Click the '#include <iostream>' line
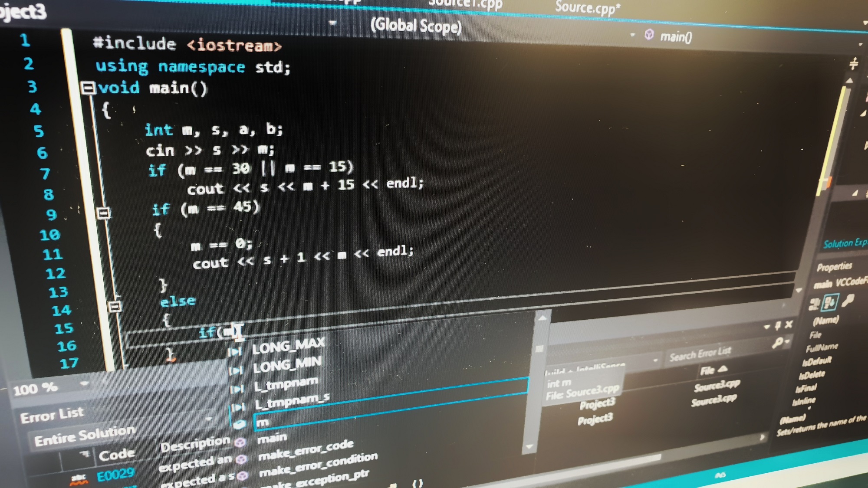Screen dimensions: 868x488 click(x=187, y=44)
